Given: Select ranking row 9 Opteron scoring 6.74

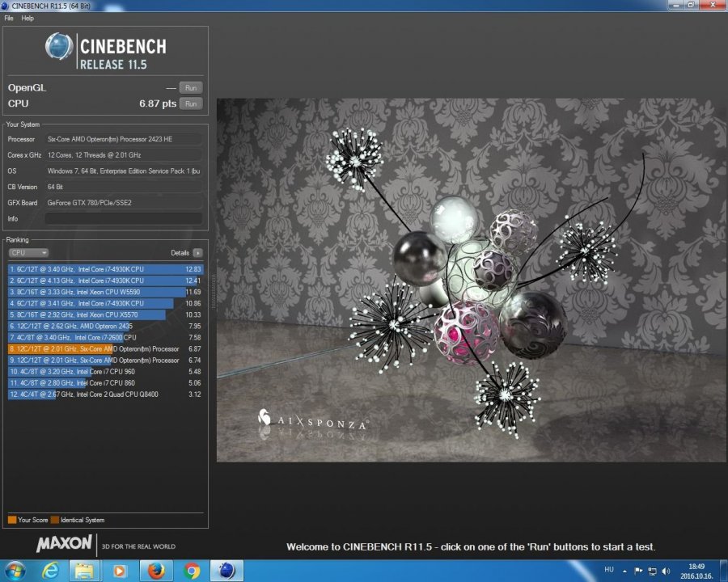Looking at the screenshot, I should (105, 361).
